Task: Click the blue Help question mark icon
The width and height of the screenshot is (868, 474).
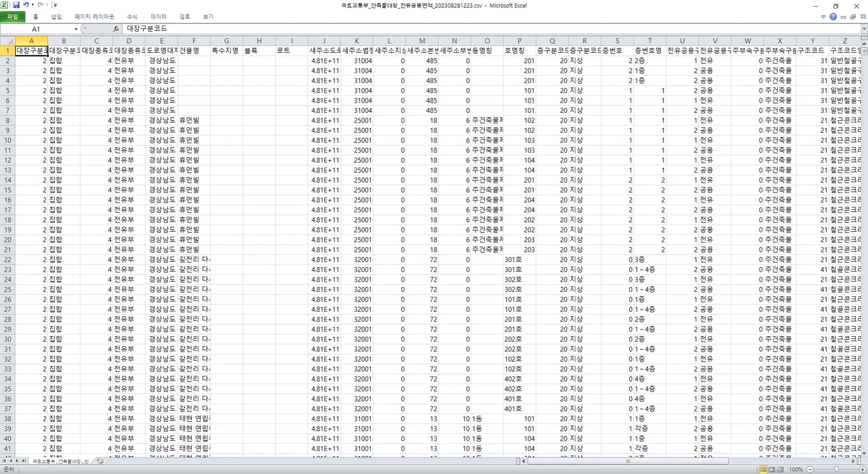Action: click(833, 16)
